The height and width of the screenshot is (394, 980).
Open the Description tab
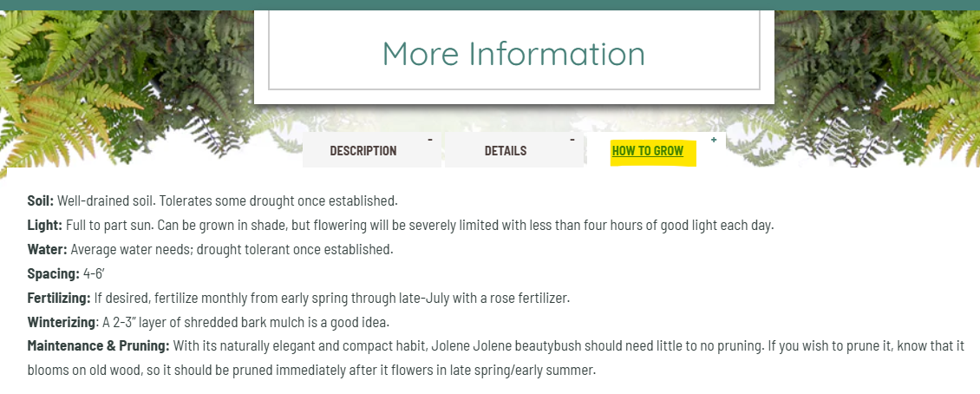363,151
